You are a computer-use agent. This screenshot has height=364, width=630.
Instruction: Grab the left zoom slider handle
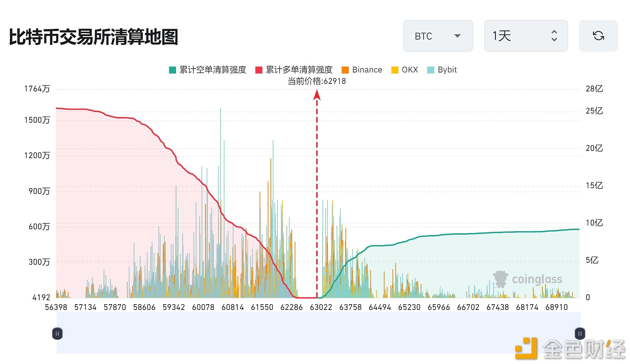tap(57, 334)
